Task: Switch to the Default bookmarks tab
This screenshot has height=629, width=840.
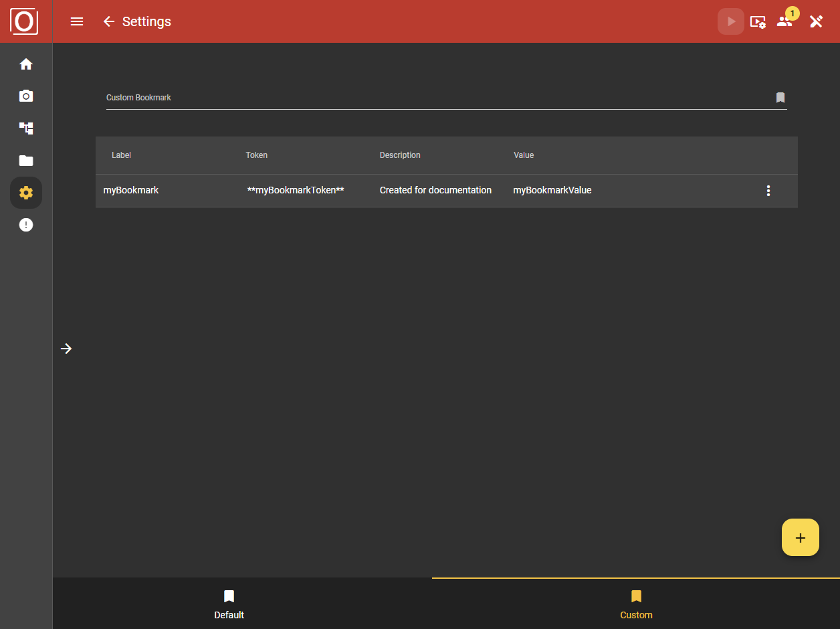Action: tap(229, 604)
